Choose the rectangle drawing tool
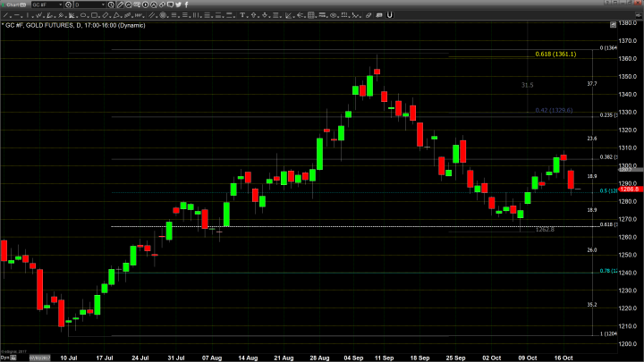This screenshot has height=362, width=644. (95, 15)
